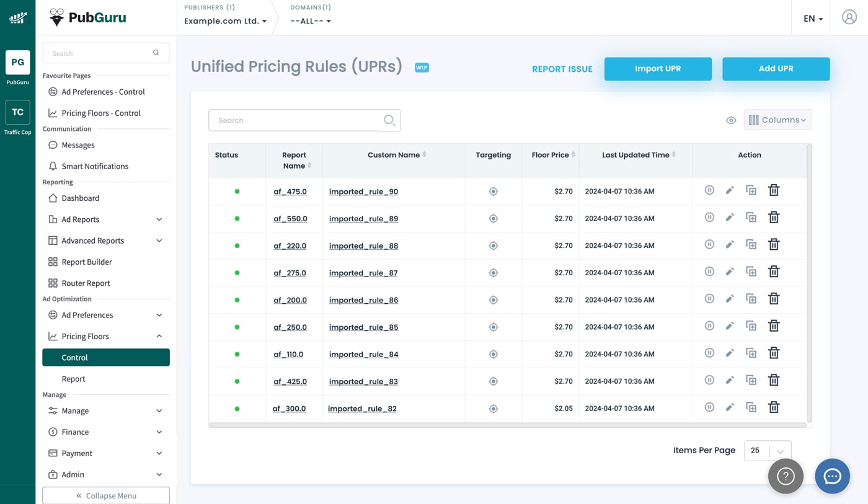Edit imported_rule_83 with pencil icon
This screenshot has width=868, height=504.
point(730,380)
